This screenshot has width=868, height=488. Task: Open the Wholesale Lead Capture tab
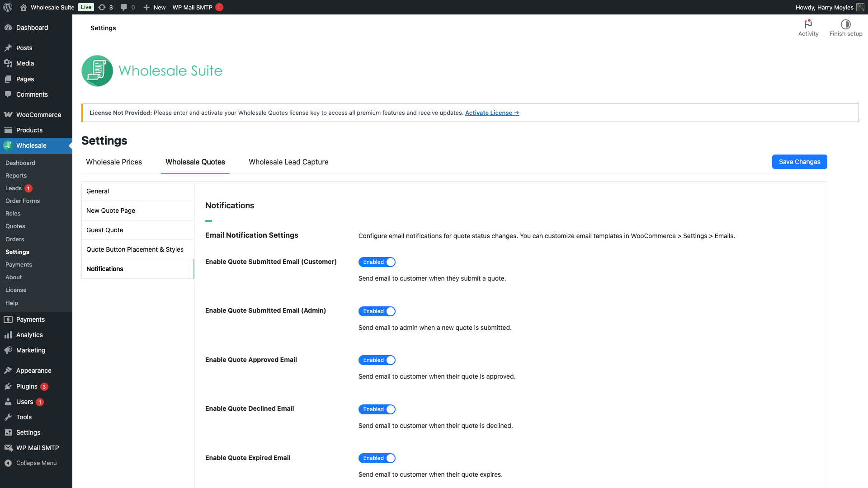pyautogui.click(x=288, y=162)
